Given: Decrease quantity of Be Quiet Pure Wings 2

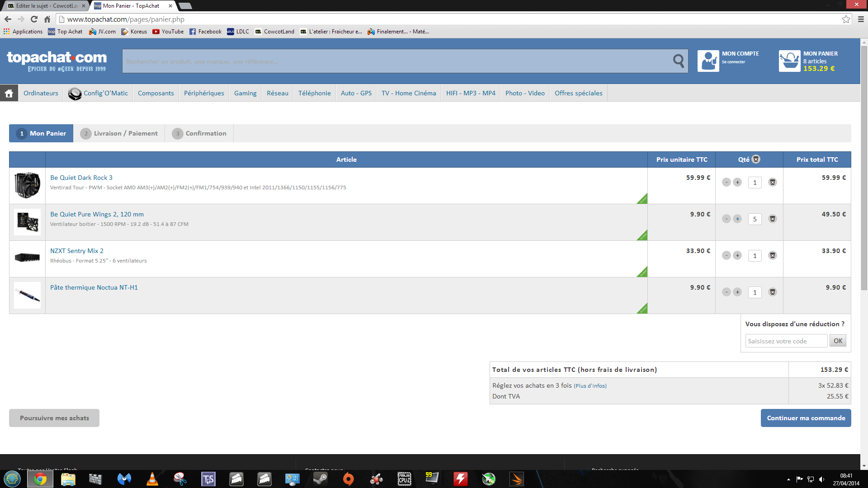Looking at the screenshot, I should 726,219.
